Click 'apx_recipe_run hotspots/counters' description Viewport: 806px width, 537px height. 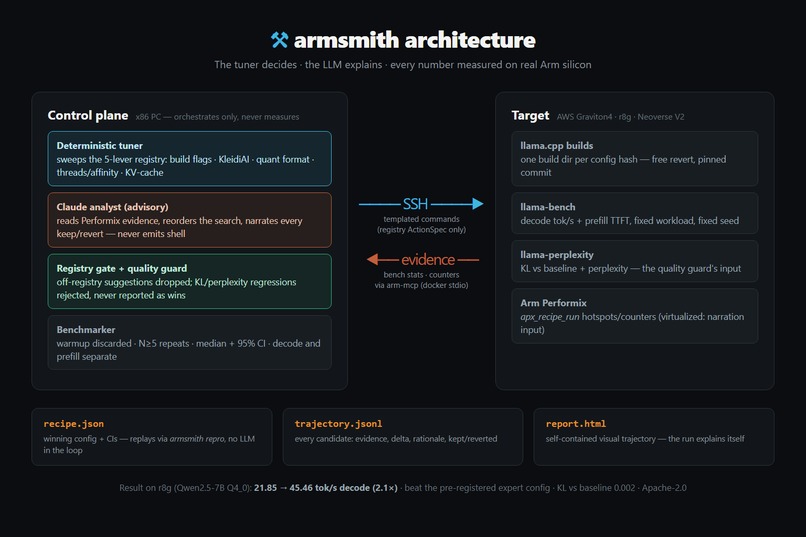(632, 323)
